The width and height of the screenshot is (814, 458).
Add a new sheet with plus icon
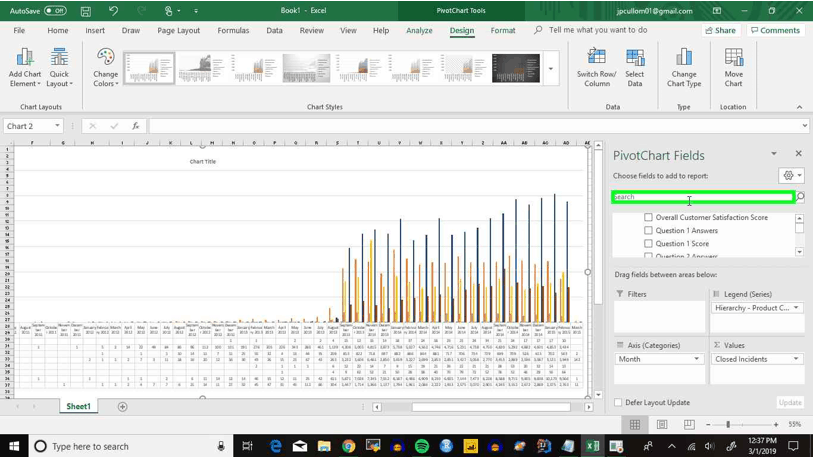pyautogui.click(x=123, y=407)
